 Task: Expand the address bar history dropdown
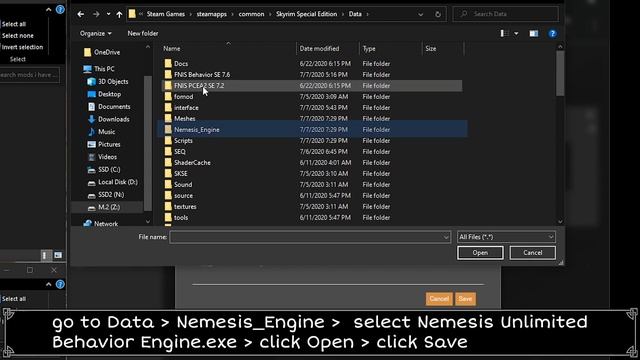(420, 14)
